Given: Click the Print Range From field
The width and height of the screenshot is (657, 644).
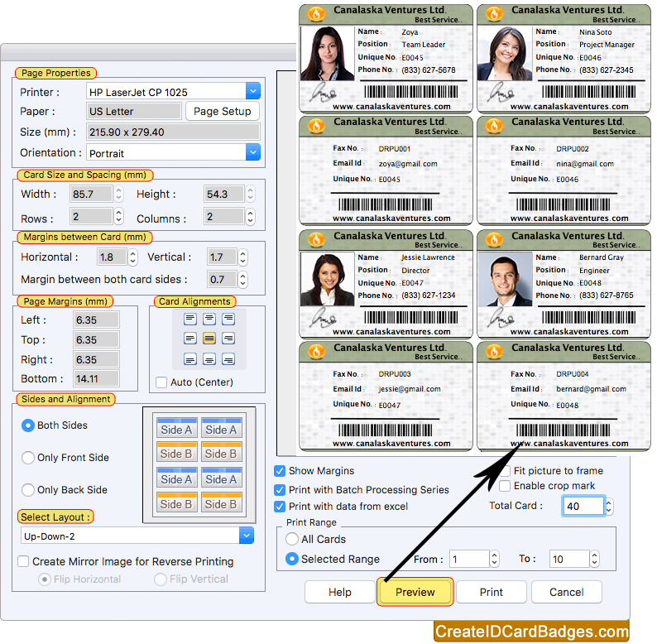Looking at the screenshot, I should pyautogui.click(x=470, y=560).
